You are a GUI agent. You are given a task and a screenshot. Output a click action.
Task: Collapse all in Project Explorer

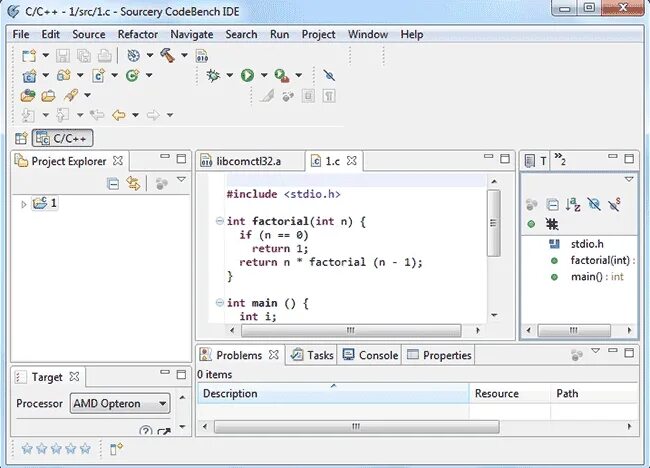[113, 183]
